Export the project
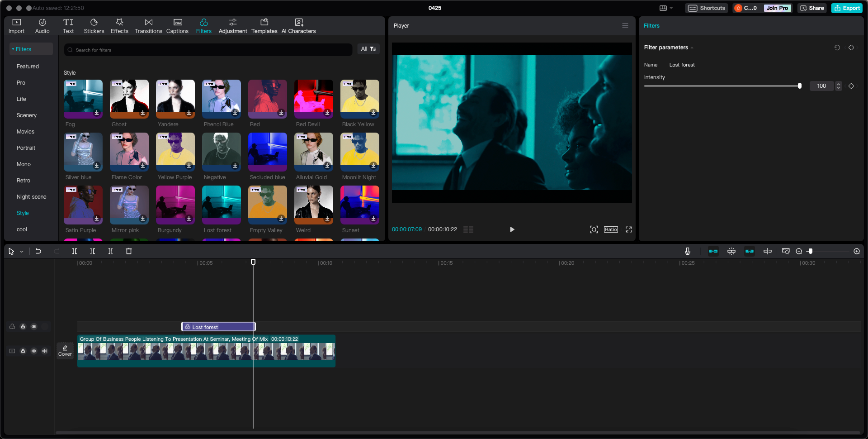The height and width of the screenshot is (439, 868). pyautogui.click(x=847, y=8)
